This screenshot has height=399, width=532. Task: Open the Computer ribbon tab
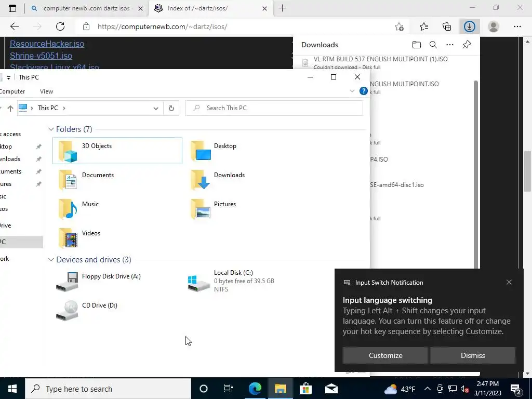pos(11,91)
